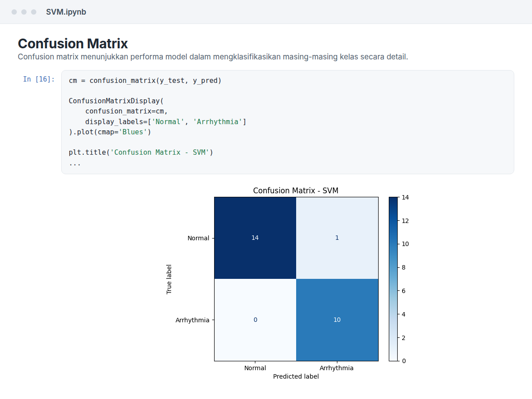Click the plot title 'Confusion Matrix - SVM'
532x399 pixels.
296,191
